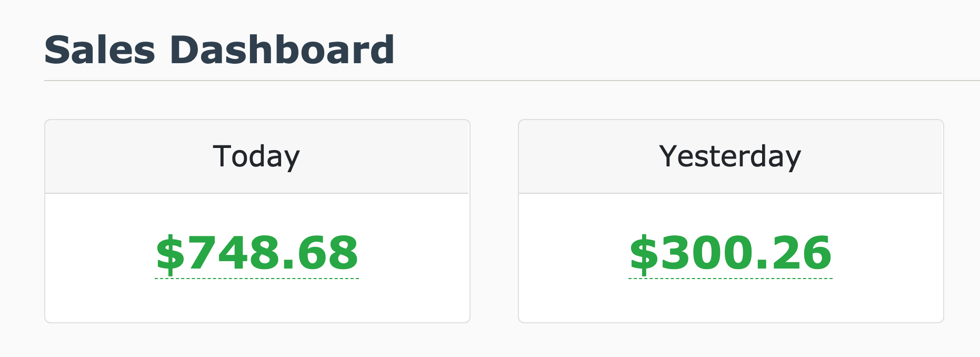This screenshot has width=980, height=357.
Task: Click the dotted underline beneath $300.26
Action: [x=731, y=278]
